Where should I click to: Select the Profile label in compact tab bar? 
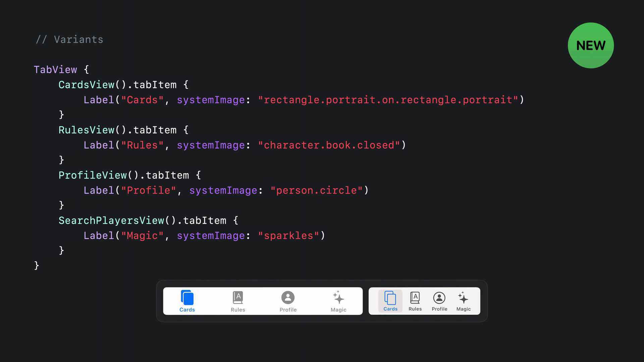tap(439, 309)
